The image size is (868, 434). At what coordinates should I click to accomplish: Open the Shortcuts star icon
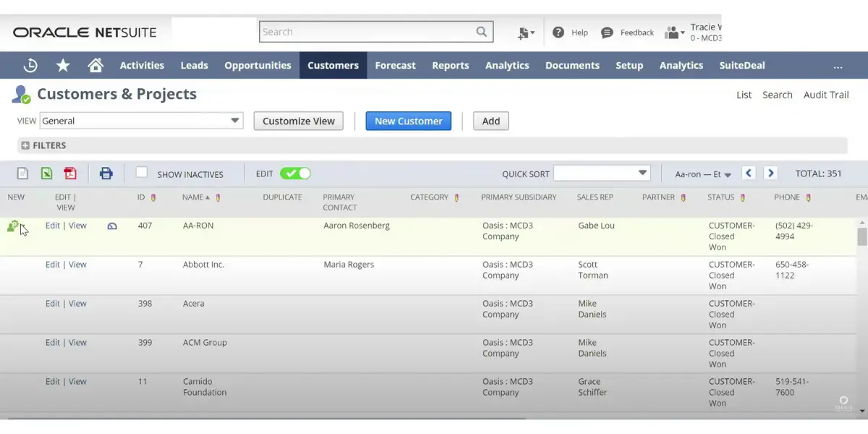(x=63, y=65)
